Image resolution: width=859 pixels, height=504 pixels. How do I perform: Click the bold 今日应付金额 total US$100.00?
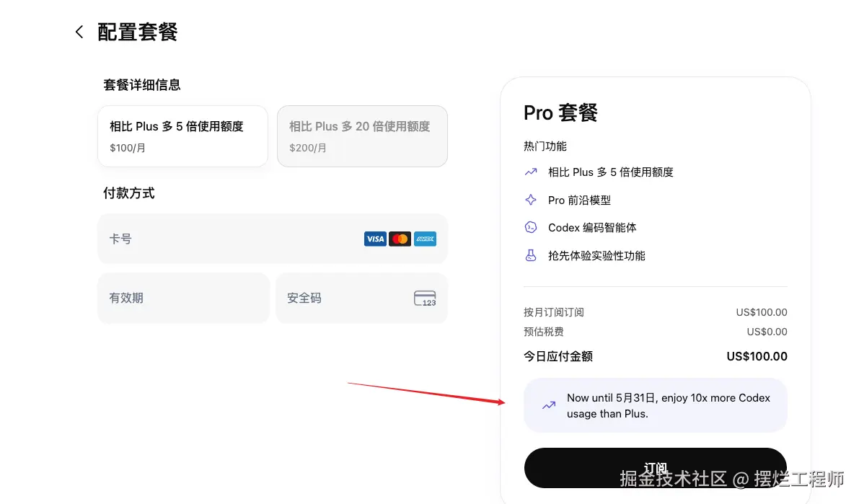tap(757, 357)
